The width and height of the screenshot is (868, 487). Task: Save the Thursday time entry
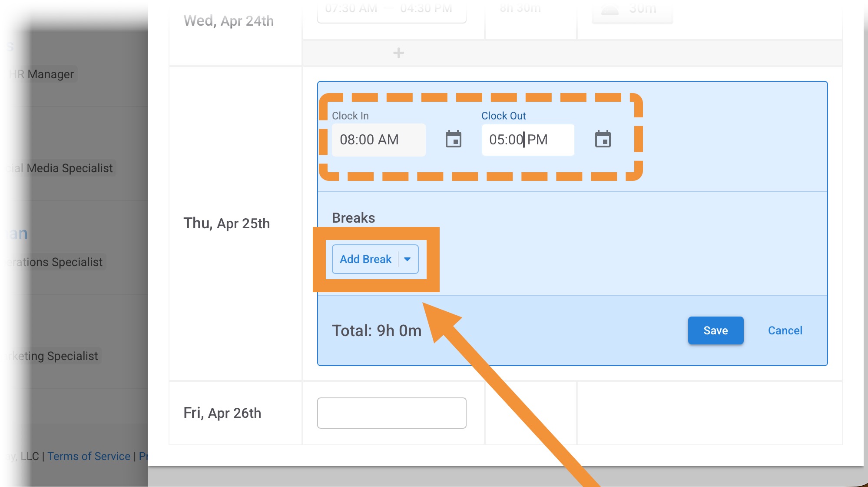tap(716, 330)
